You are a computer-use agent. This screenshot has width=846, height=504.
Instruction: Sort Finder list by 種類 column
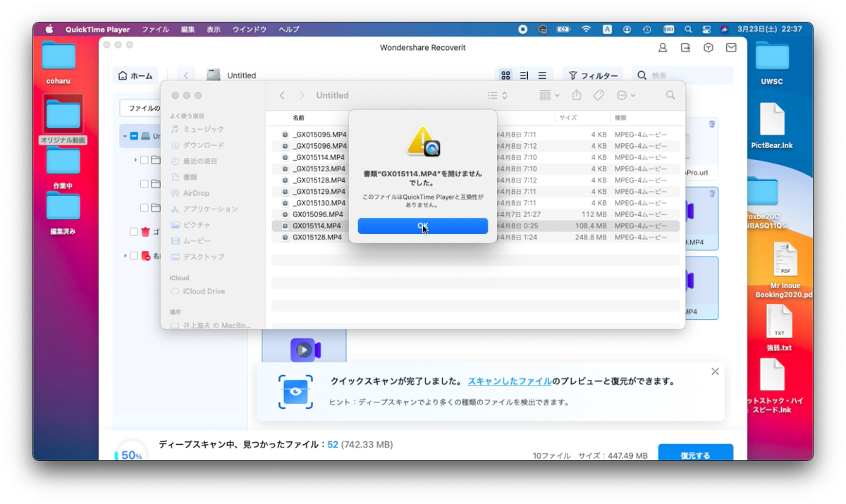(621, 118)
